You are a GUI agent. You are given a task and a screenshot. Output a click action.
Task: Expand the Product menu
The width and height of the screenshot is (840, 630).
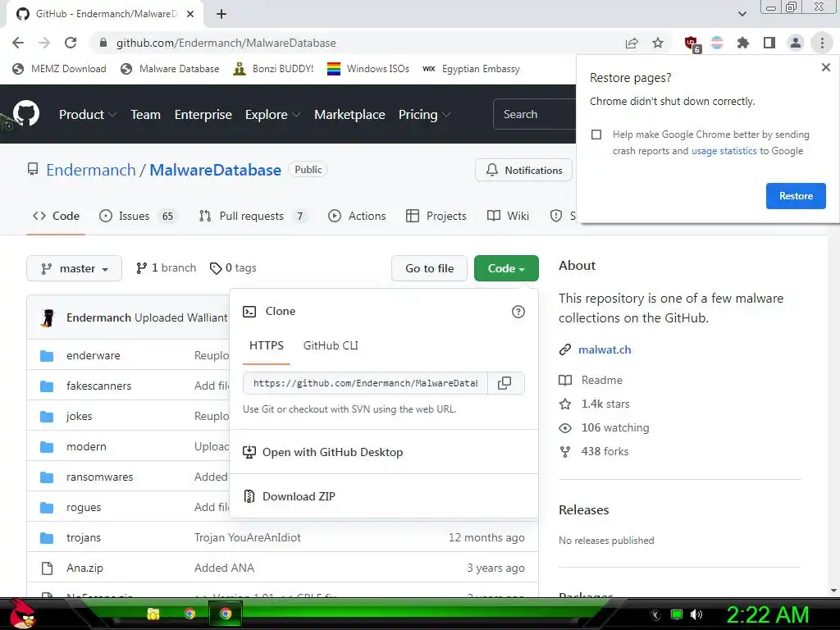(x=87, y=115)
